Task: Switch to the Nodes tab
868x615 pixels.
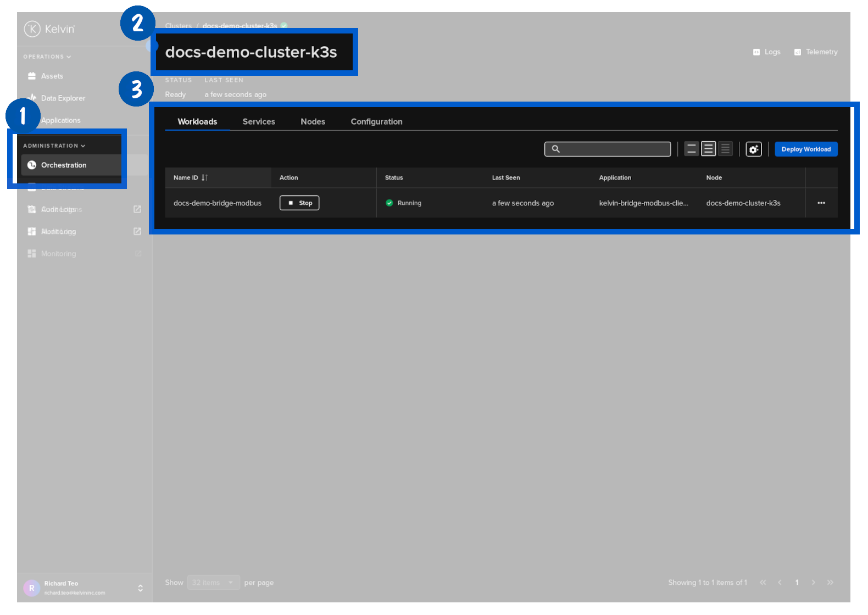Action: coord(313,122)
